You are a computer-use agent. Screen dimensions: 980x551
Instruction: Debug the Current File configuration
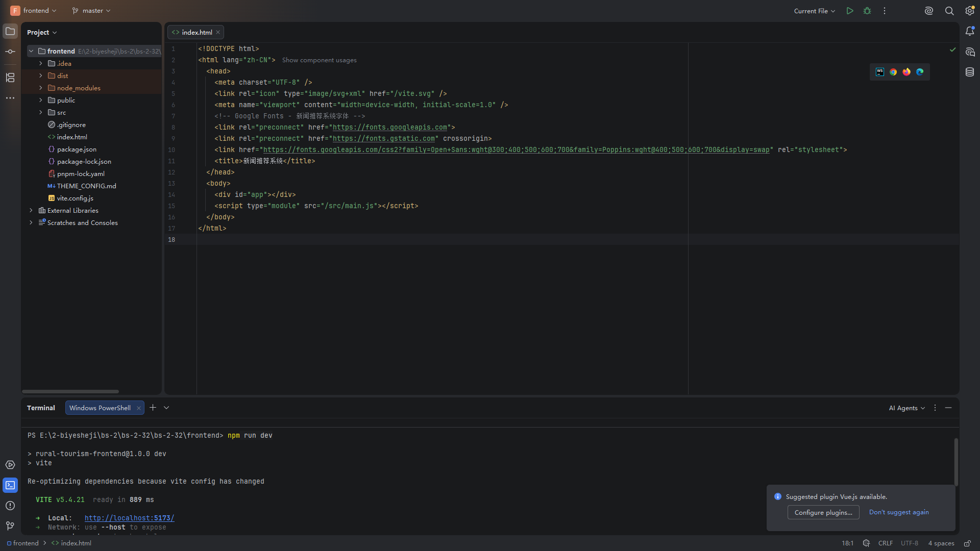[x=867, y=11]
